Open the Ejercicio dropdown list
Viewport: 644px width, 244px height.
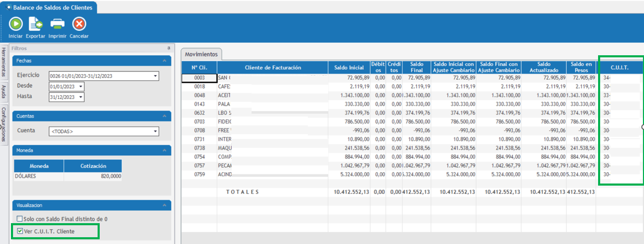tap(156, 76)
